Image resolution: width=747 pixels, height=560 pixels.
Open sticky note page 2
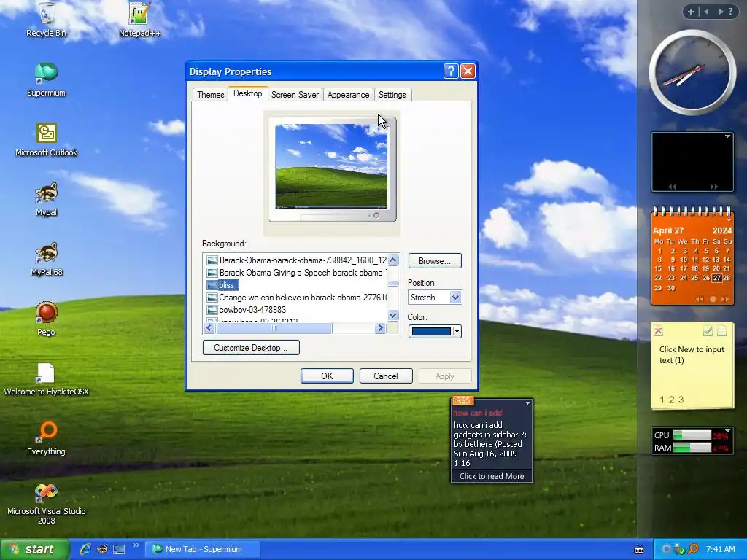point(671,400)
